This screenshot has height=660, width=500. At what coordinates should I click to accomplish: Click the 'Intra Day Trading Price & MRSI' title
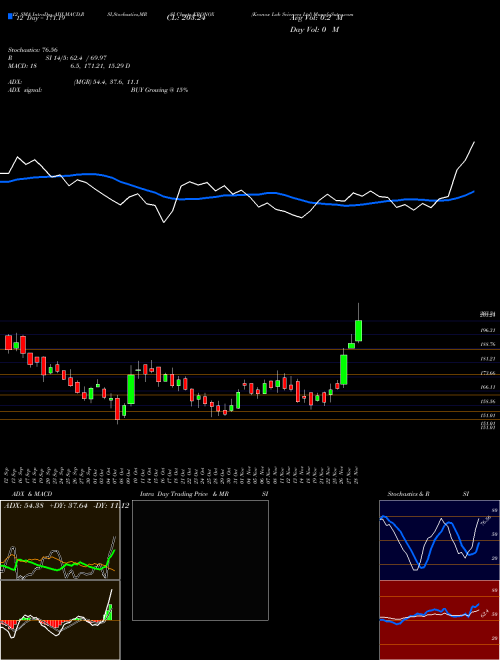(205, 494)
